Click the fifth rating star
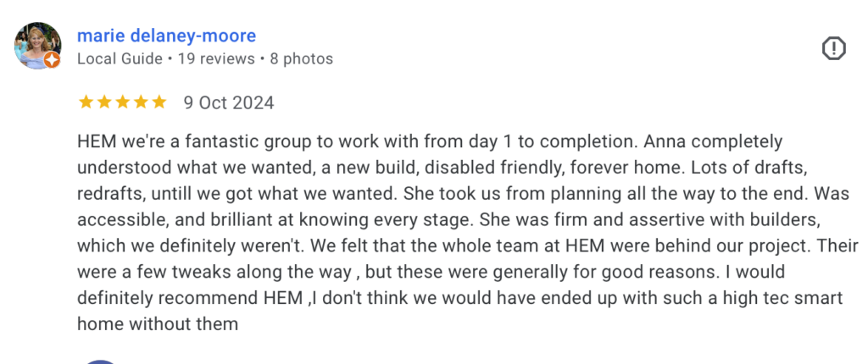868x364 pixels. pyautogui.click(x=159, y=102)
